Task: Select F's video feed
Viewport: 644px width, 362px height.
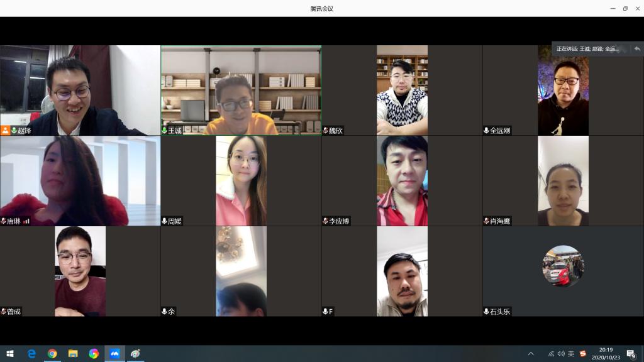Action: pos(402,271)
